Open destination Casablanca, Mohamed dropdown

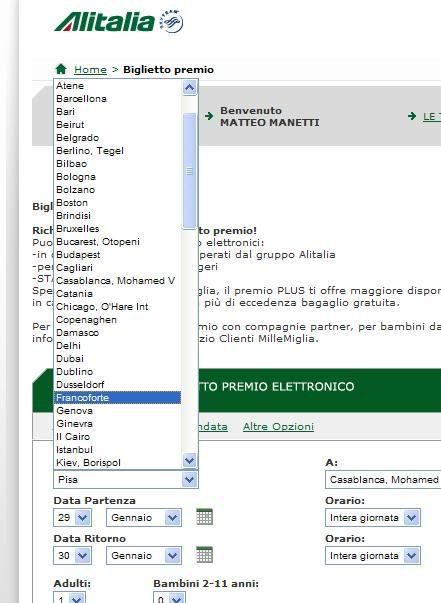(x=383, y=480)
